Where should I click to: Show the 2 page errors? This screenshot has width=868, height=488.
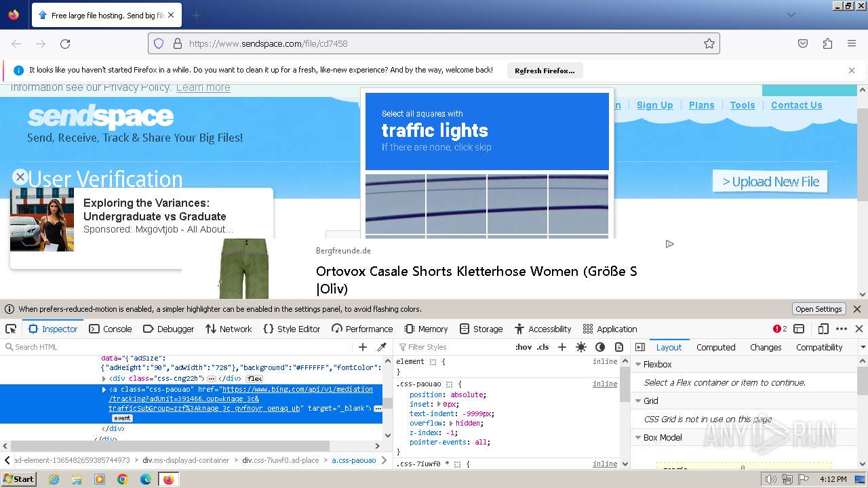coord(780,329)
